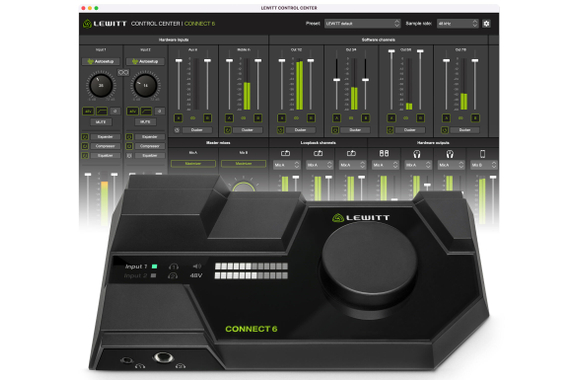The width and height of the screenshot is (576, 380).
Task: Click the link icon on the Out 1/2 channel
Action: click(296, 118)
